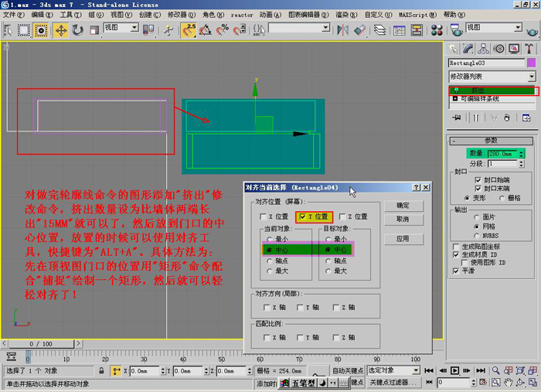The width and height of the screenshot is (541, 392).
Task: Open the 修改器列表 dropdown
Action: [492, 77]
